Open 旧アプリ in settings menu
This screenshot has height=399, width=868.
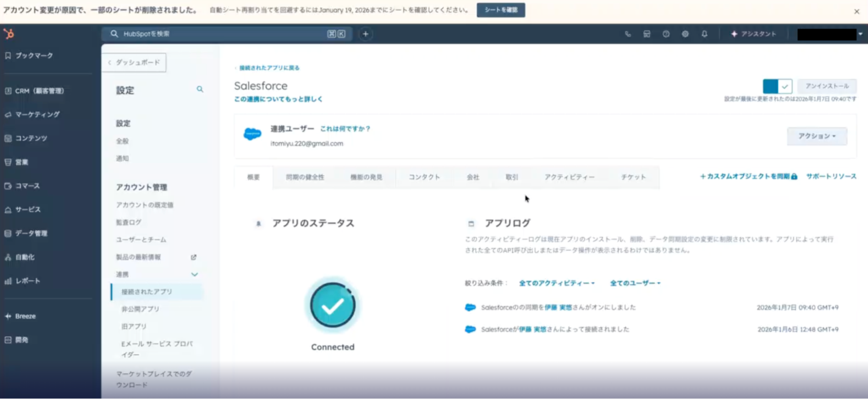tap(134, 327)
